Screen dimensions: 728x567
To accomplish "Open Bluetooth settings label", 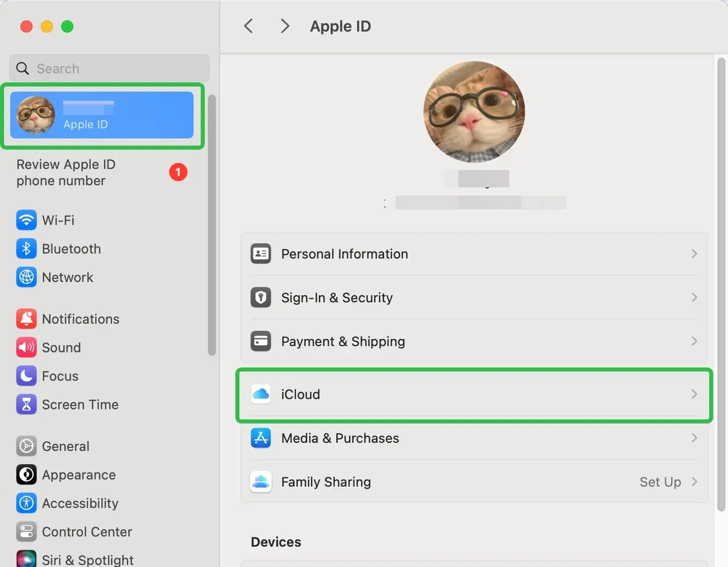I will 71,249.
